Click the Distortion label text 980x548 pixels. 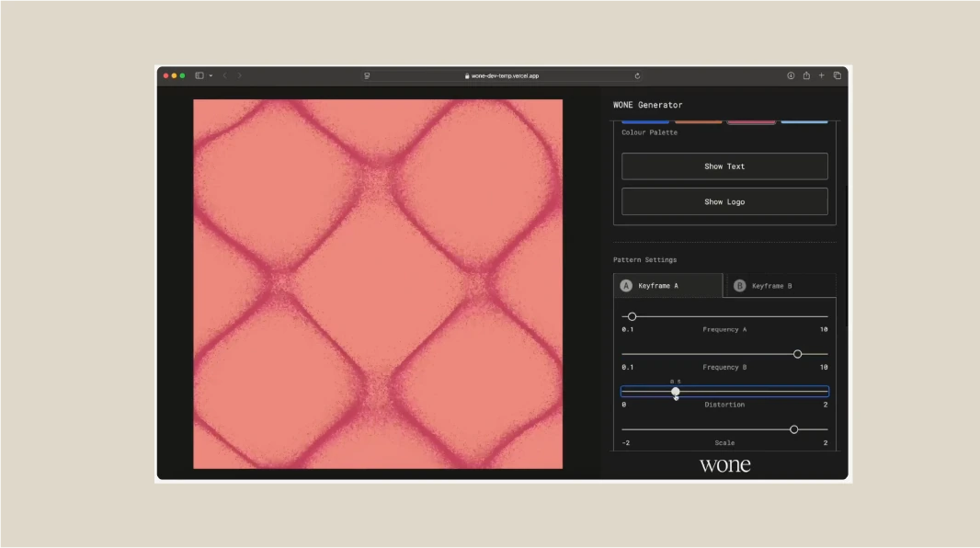coord(724,405)
